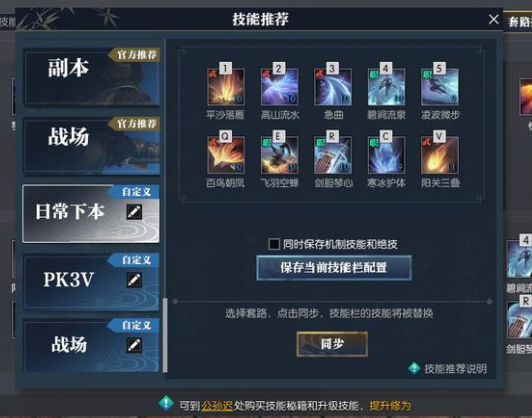Edit the 日常下本 preset name
The height and width of the screenshot is (418, 532).
click(x=134, y=212)
